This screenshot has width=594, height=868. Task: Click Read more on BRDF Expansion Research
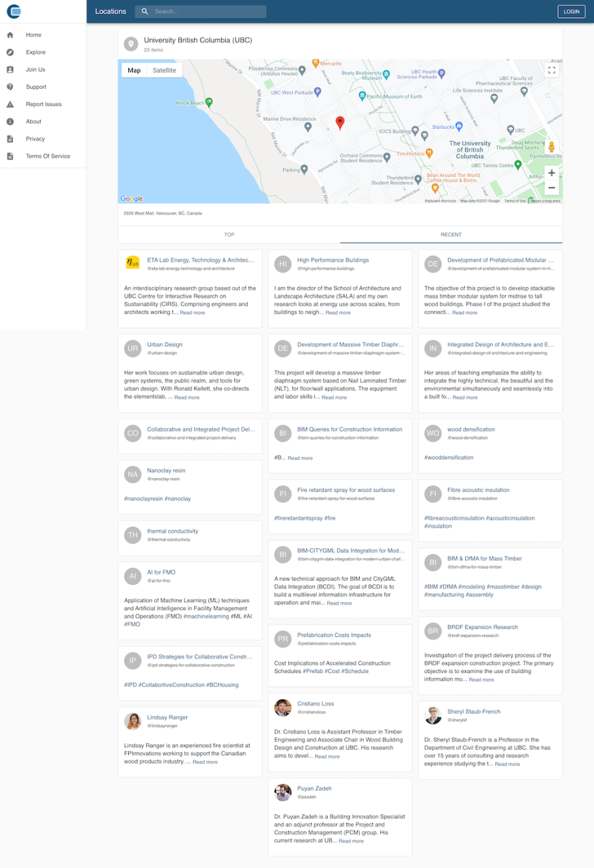[x=481, y=680]
